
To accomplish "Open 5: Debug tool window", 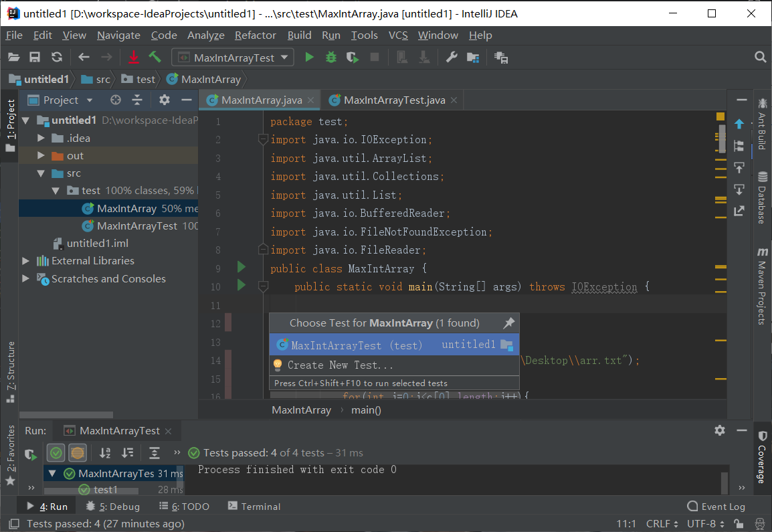I will [113, 507].
